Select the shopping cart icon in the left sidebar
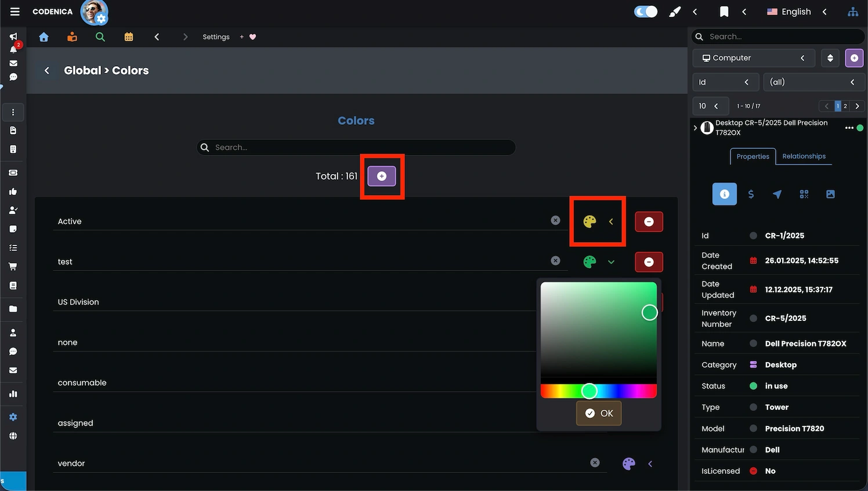Screen dimensions: 868x491 [x=13, y=266]
